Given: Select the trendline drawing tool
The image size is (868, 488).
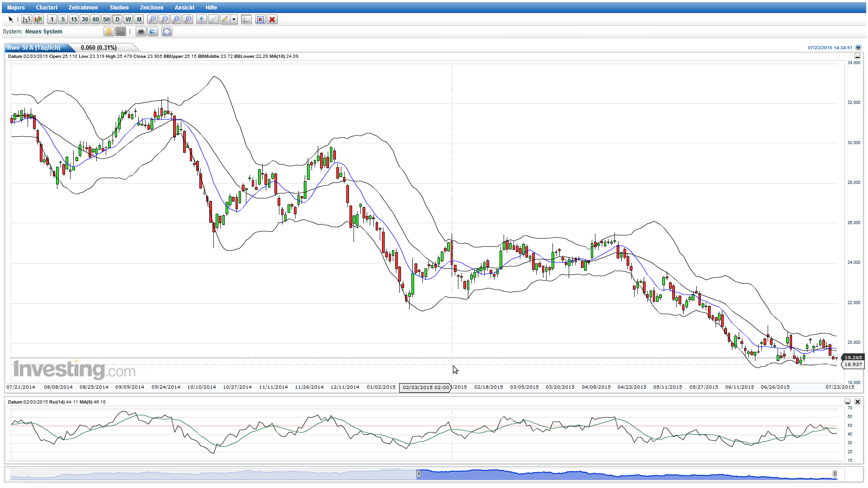Looking at the screenshot, I should (x=213, y=19).
